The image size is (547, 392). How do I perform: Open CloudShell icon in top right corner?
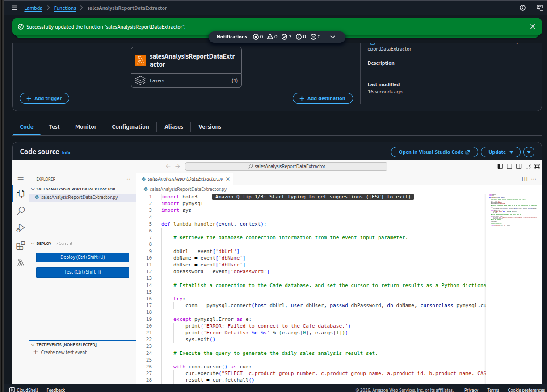(x=539, y=8)
